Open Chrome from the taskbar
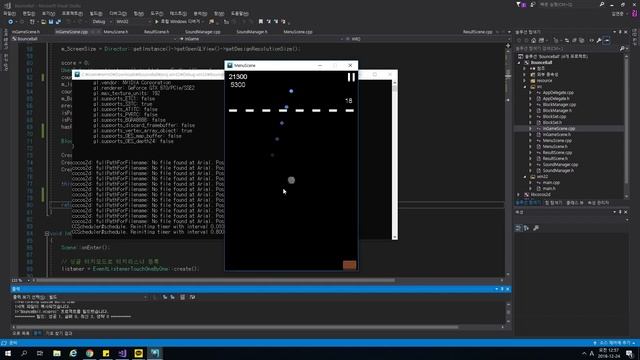 click(x=89, y=353)
